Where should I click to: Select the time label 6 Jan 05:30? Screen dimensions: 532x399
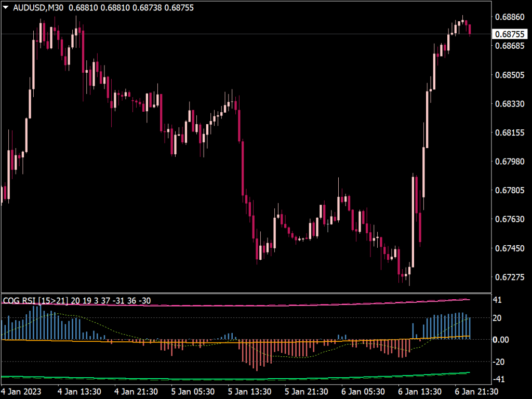click(x=363, y=392)
